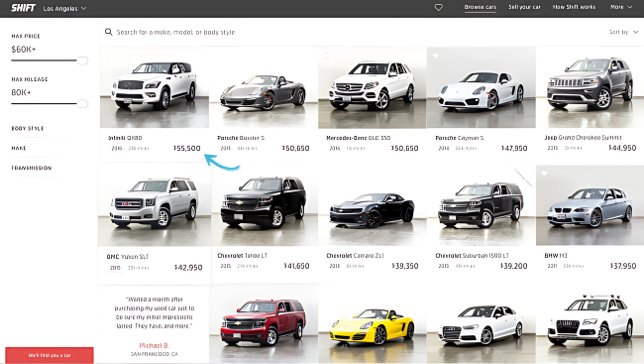Image resolution: width=644 pixels, height=364 pixels.
Task: Open the Porsche Boxster S photo
Action: [264, 87]
